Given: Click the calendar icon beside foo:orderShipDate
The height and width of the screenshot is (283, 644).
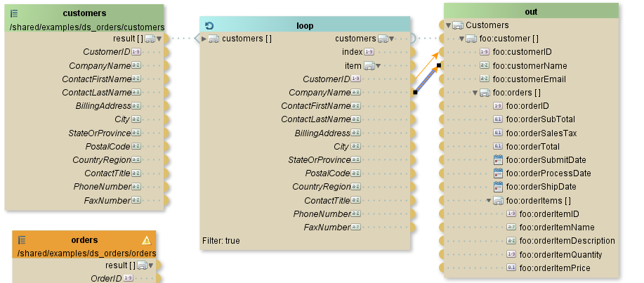Looking at the screenshot, I should click(x=498, y=187).
